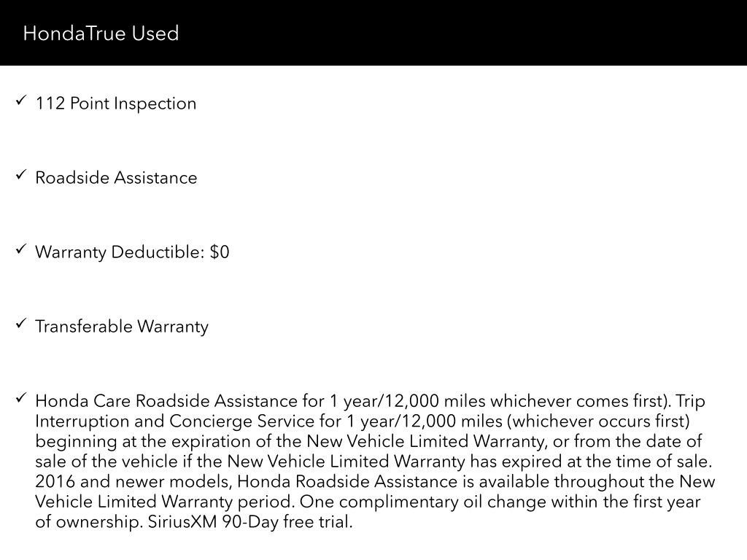Click the checkmark beside 112 Point Inspection
Viewport: 747px width, 560px height.
click(x=20, y=100)
